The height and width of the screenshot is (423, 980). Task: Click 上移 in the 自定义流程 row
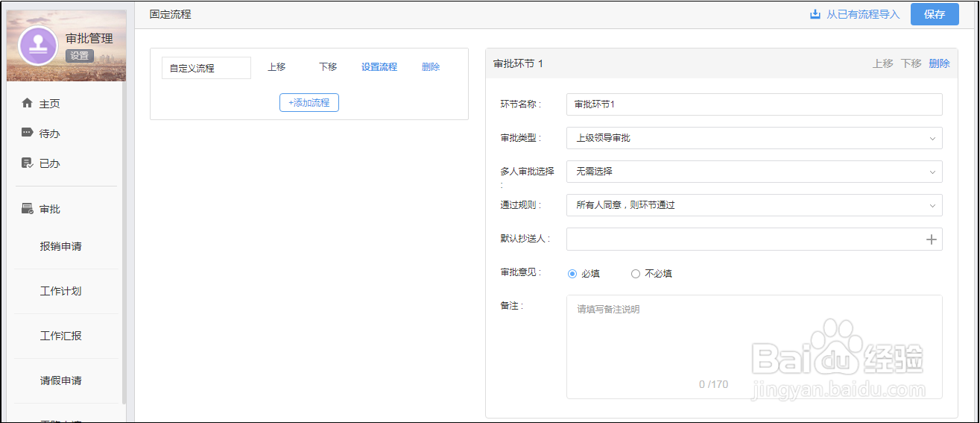point(276,67)
